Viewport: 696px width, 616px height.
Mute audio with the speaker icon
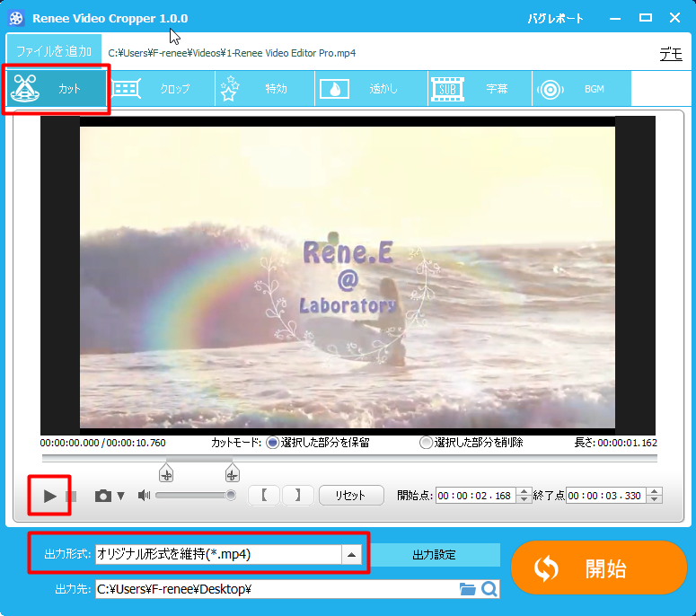144,496
